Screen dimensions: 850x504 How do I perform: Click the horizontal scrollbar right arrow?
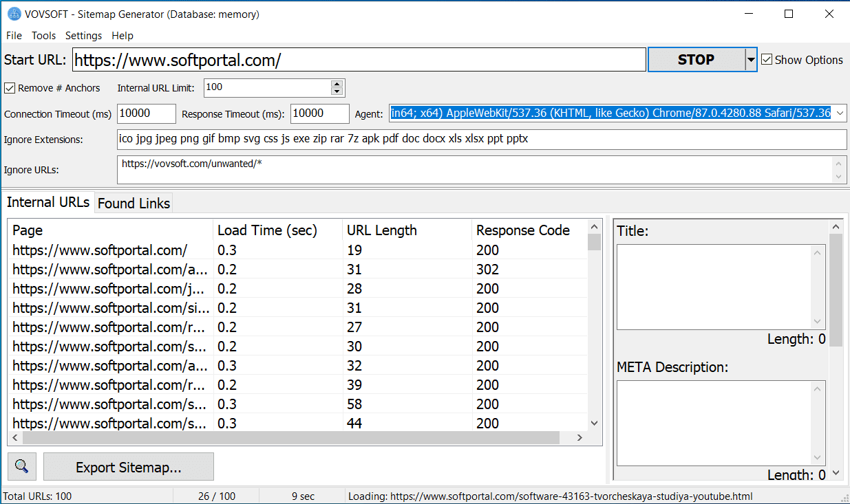point(580,437)
